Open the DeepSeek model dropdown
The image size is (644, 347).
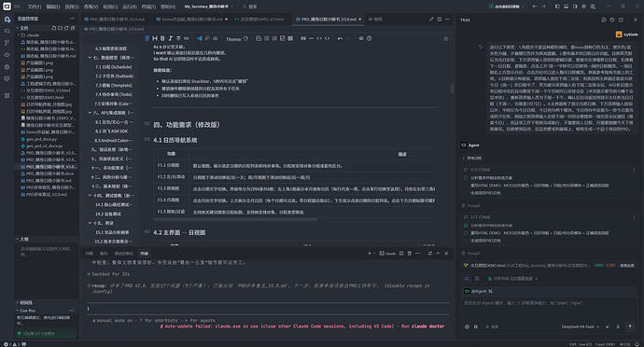(x=580, y=326)
